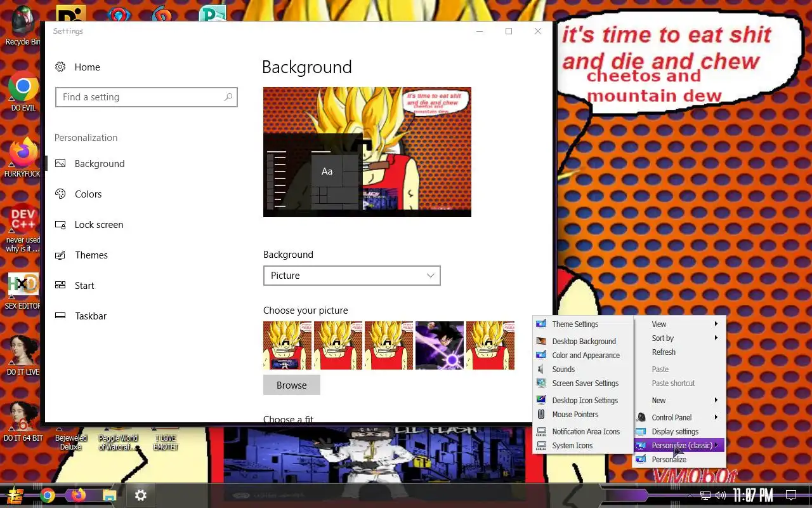Image resolution: width=812 pixels, height=508 pixels.
Task: Show hidden tray icons caret
Action: coord(690,495)
